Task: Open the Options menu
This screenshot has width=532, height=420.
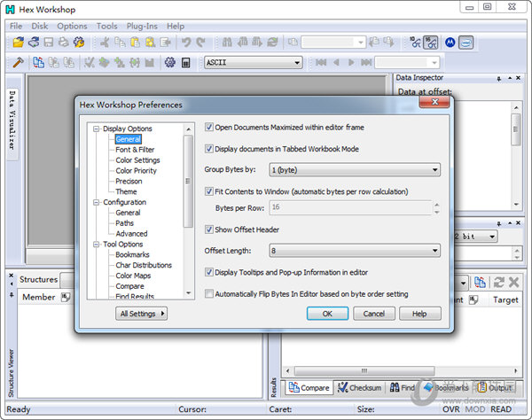Action: (72, 26)
